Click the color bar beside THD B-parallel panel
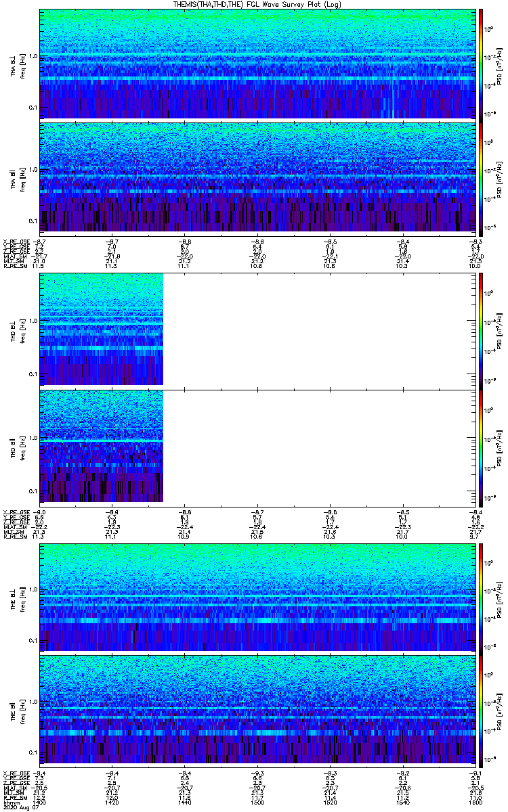The height and width of the screenshot is (812, 508). click(482, 445)
